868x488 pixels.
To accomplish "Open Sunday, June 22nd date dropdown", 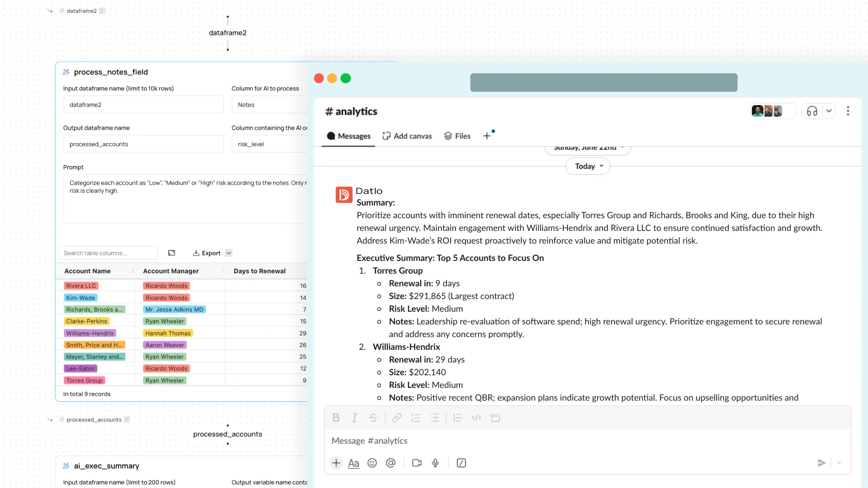I will 588,149.
